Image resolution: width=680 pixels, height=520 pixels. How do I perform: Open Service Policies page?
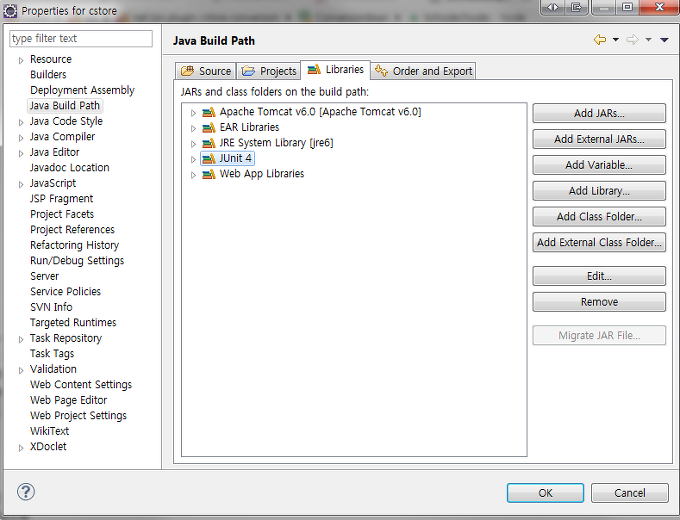65,291
